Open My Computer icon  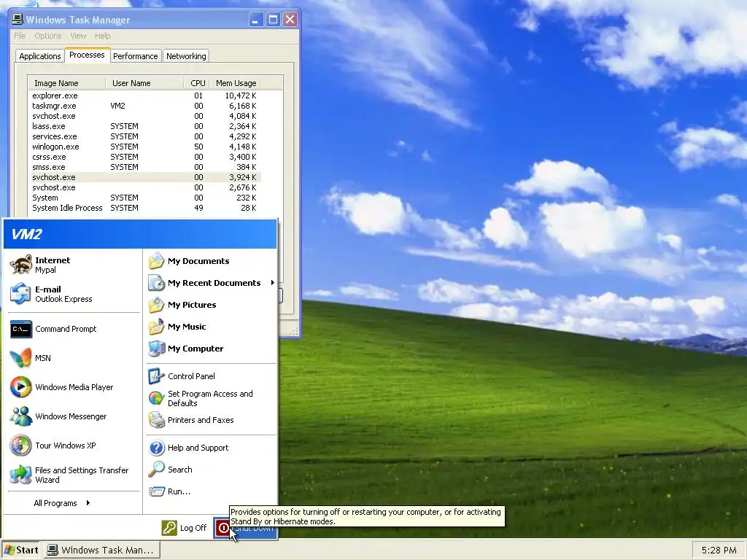(156, 349)
